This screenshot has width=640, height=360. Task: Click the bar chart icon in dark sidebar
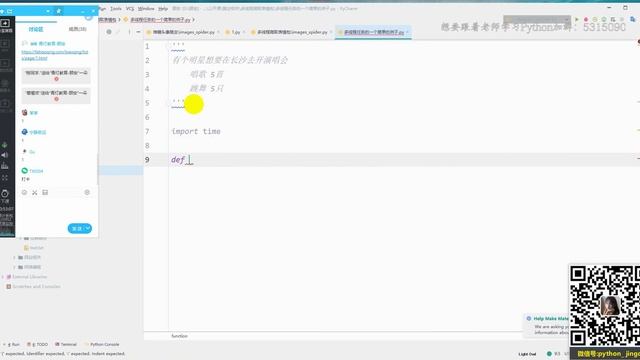point(4,166)
